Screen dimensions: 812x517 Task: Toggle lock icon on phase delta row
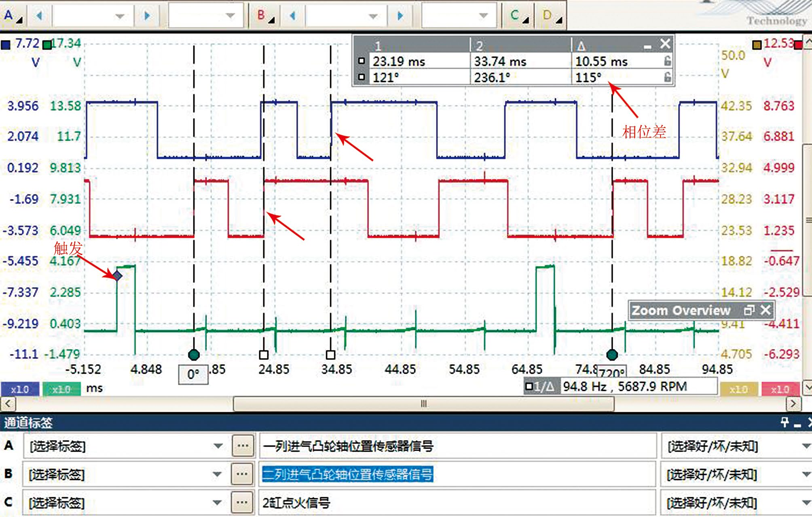[x=667, y=77]
